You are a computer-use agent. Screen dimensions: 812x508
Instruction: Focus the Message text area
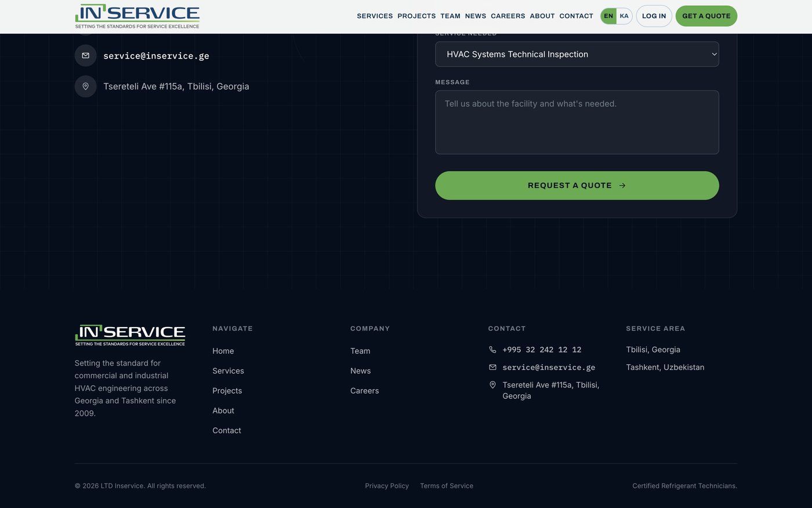tap(577, 122)
